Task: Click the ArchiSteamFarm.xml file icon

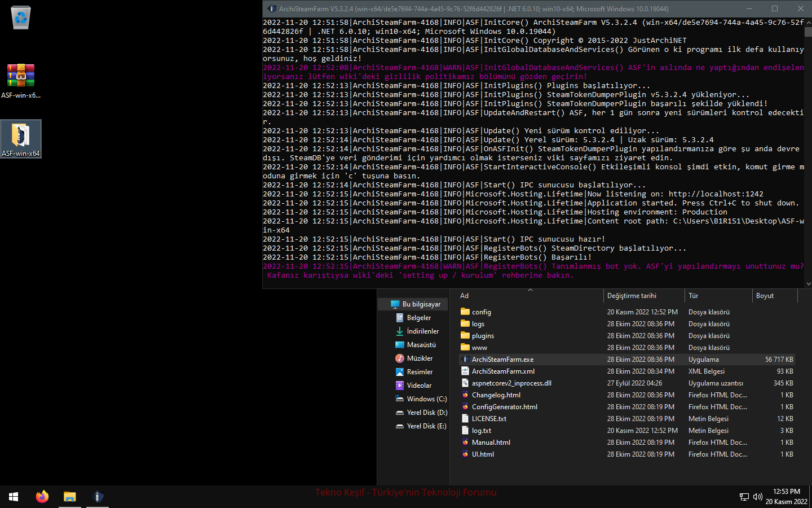Action: [x=465, y=371]
